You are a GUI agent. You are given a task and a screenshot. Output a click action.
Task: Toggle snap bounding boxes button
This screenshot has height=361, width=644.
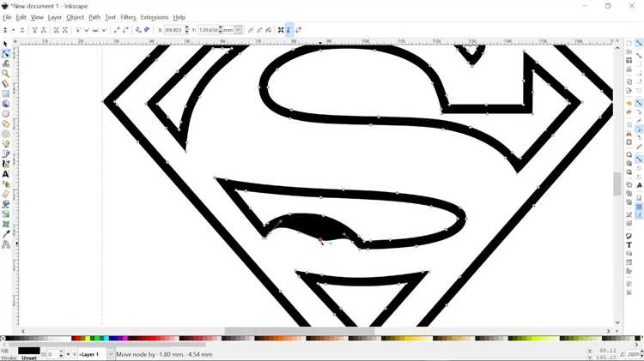click(639, 56)
